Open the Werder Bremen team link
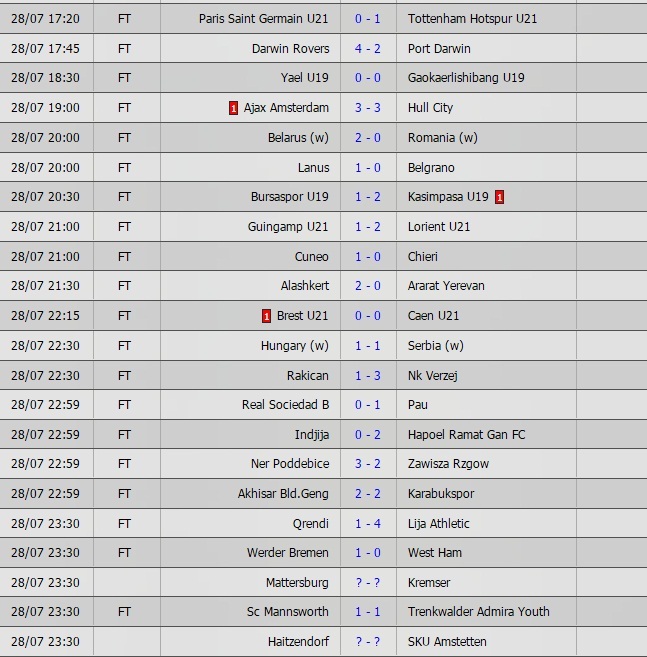This screenshot has height=657, width=647. tap(288, 553)
